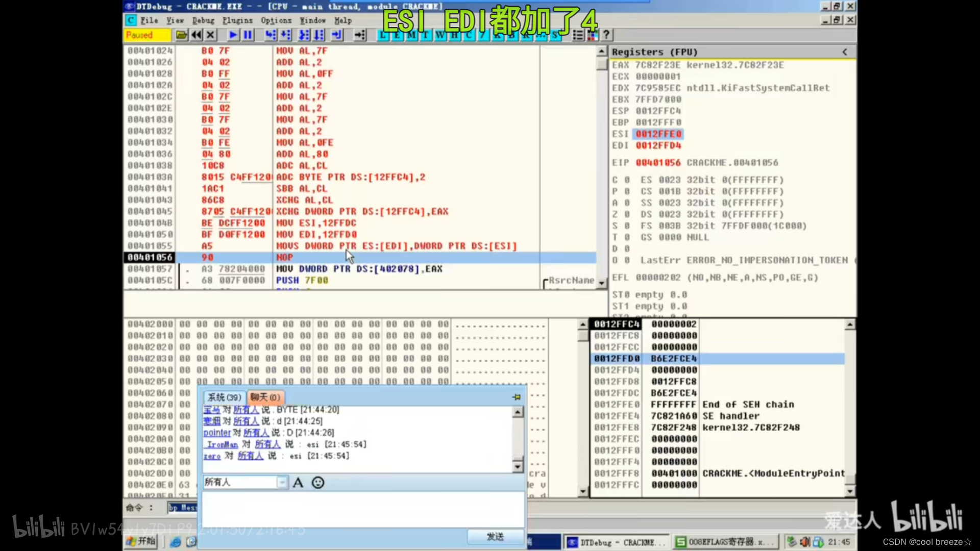The width and height of the screenshot is (980, 551).
Task: Click the 开始 Start button
Action: (141, 541)
